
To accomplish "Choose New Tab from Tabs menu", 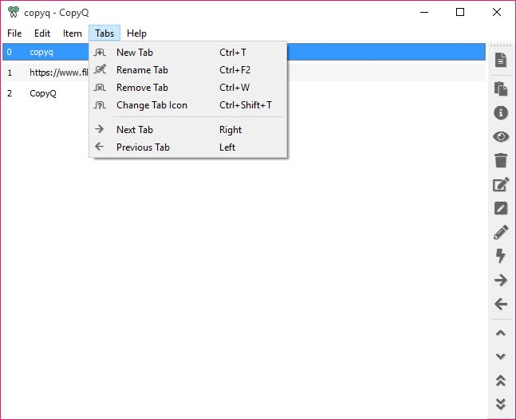I will [188, 53].
